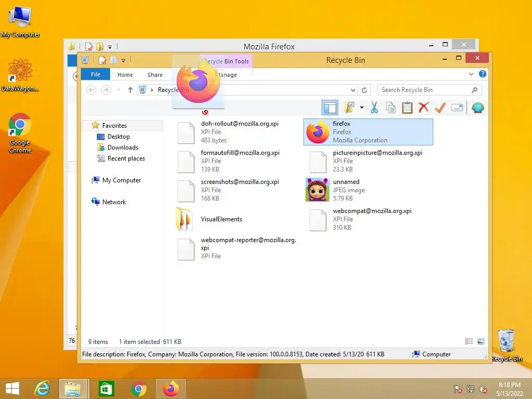Switch to the Manage ribbon tab
Screen dimensions: 532x399
point(227,75)
